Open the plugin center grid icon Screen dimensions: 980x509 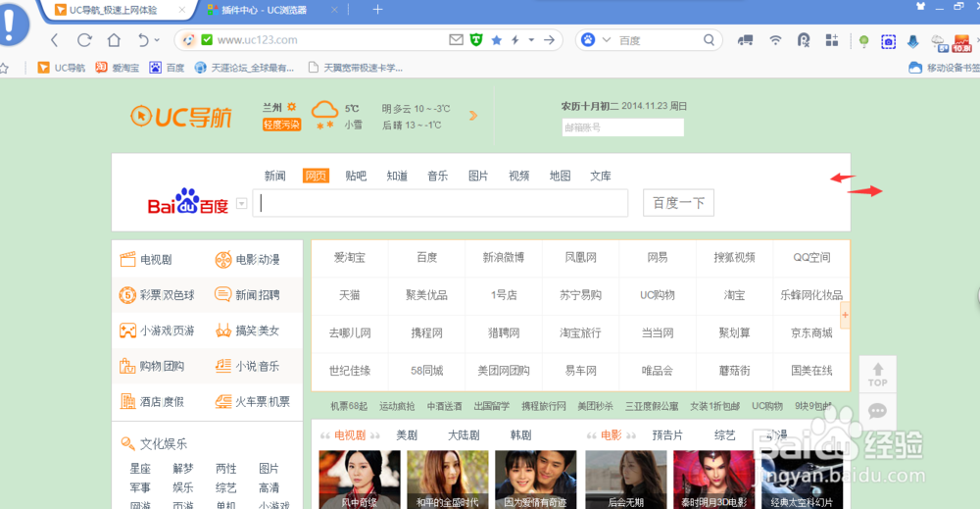click(832, 40)
